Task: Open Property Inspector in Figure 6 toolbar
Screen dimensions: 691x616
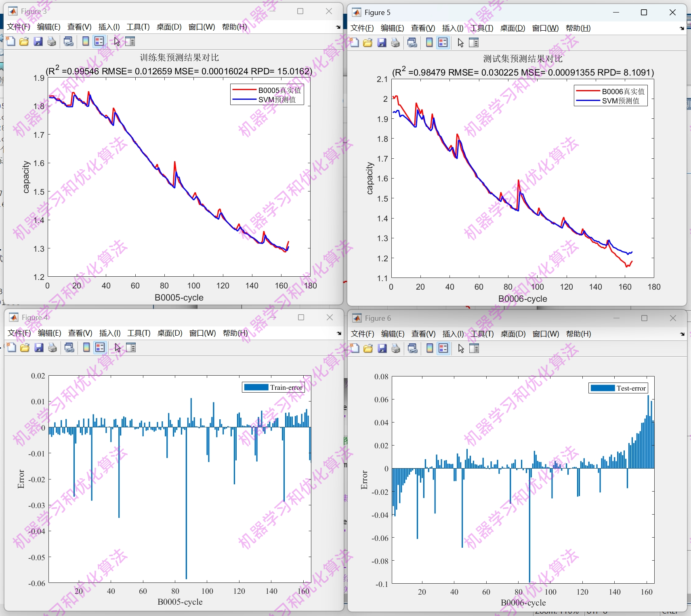Action: pos(474,348)
